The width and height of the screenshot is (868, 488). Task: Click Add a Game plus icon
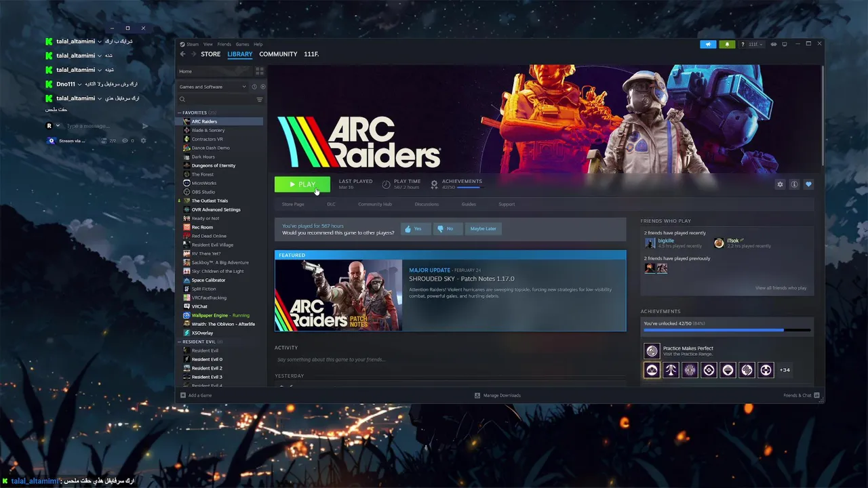pos(183,395)
